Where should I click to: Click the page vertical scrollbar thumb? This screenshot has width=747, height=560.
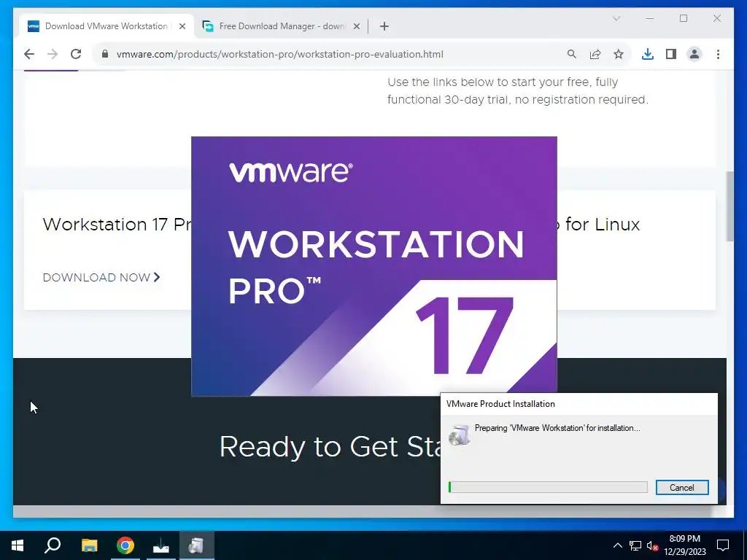point(729,206)
